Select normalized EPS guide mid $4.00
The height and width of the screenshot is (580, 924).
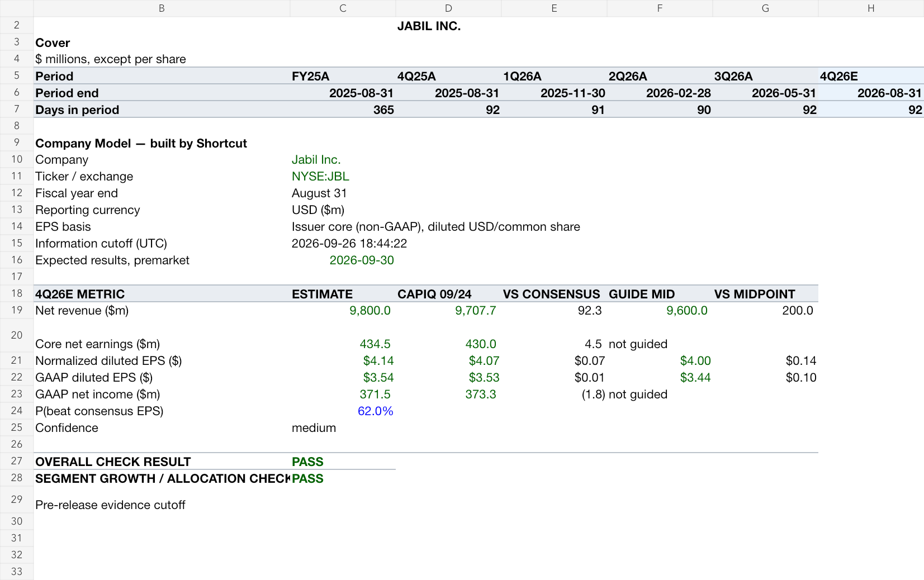(660, 361)
